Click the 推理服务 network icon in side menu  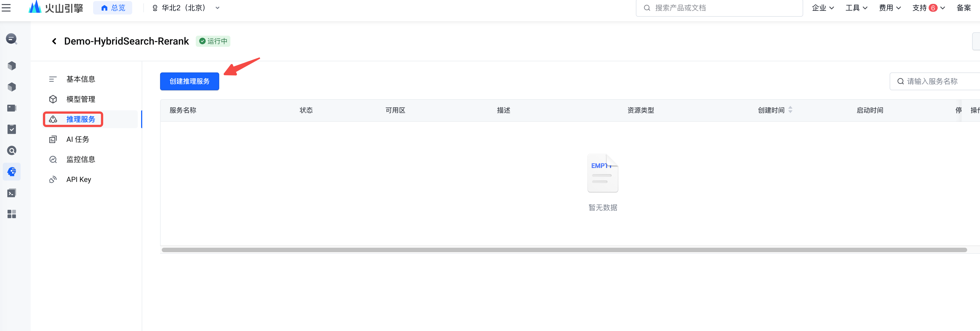point(53,119)
